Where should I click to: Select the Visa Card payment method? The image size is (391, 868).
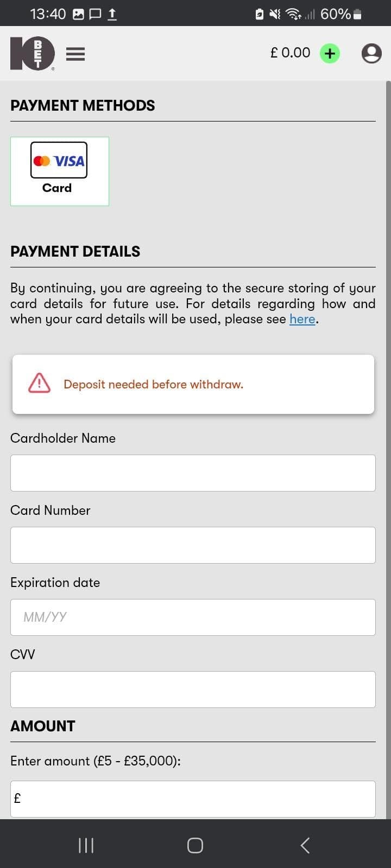(59, 171)
